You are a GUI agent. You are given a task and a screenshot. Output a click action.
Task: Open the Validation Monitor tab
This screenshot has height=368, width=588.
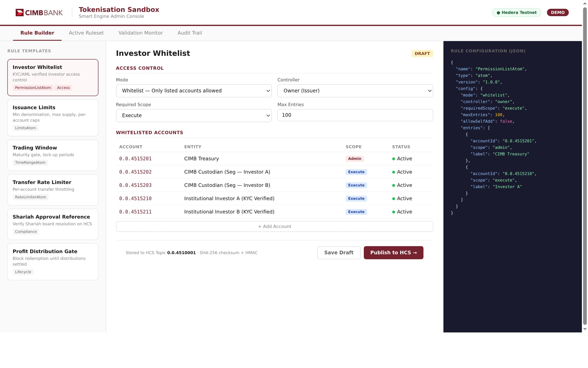[140, 33]
